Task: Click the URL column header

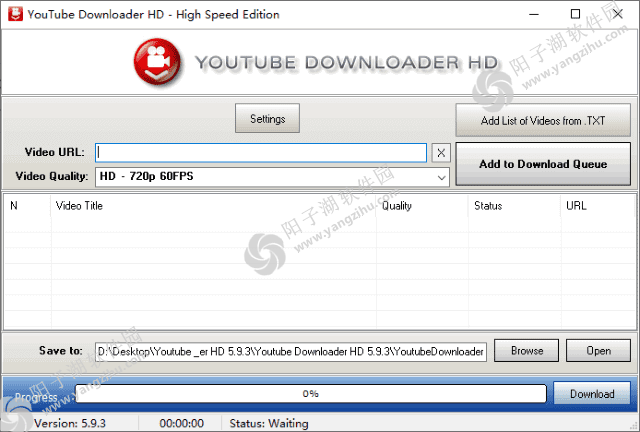Action: click(598, 205)
